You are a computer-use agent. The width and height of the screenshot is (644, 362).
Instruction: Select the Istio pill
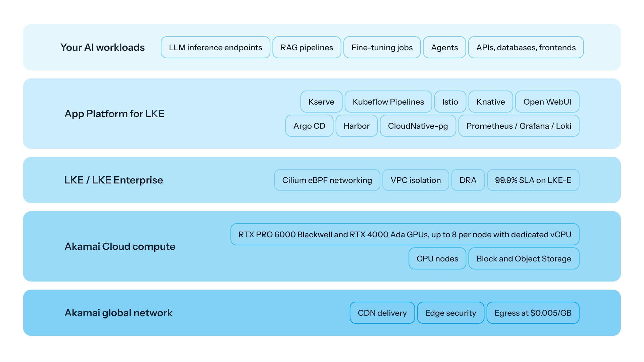(x=450, y=102)
